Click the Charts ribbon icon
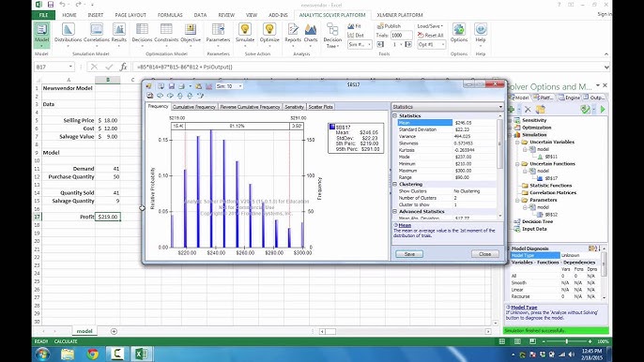 [x=311, y=30]
